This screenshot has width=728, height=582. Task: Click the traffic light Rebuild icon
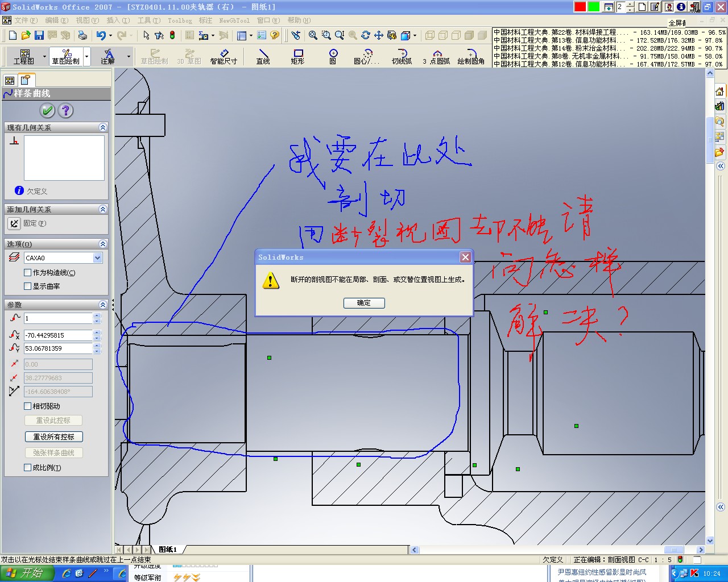point(172,35)
